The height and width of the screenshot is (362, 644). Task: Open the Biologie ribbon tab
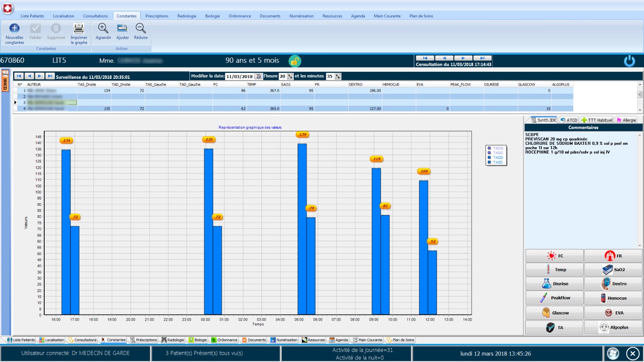(x=213, y=16)
